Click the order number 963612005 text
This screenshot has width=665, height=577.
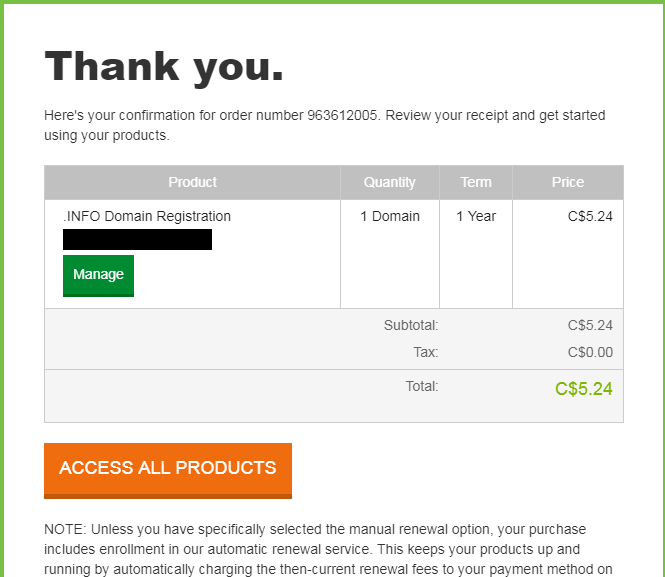coord(342,115)
